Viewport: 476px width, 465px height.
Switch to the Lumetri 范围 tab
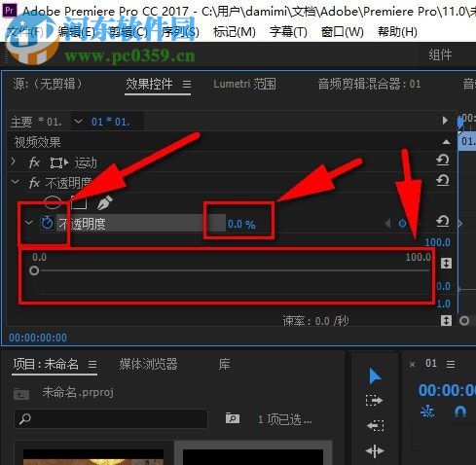tap(244, 84)
